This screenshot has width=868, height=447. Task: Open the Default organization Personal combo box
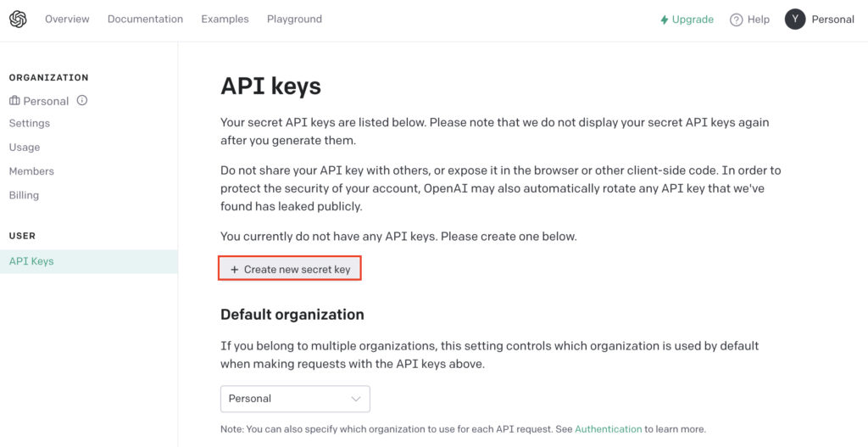pyautogui.click(x=295, y=399)
